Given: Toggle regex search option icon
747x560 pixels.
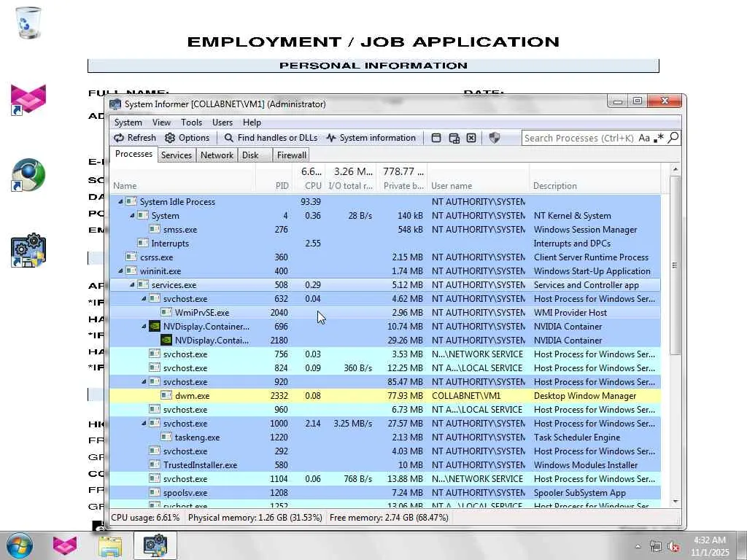Looking at the screenshot, I should pyautogui.click(x=659, y=138).
